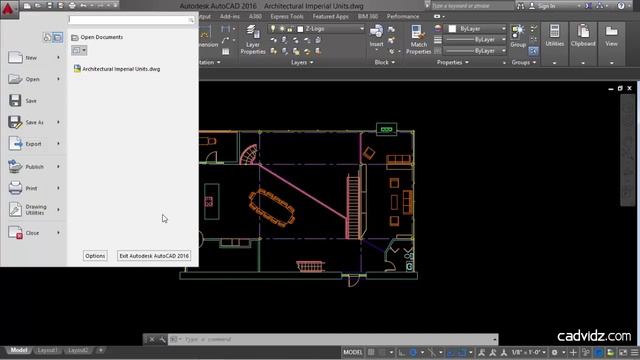Open the 1/8" = 1'-0" annotation scale dropdown

coord(529,352)
